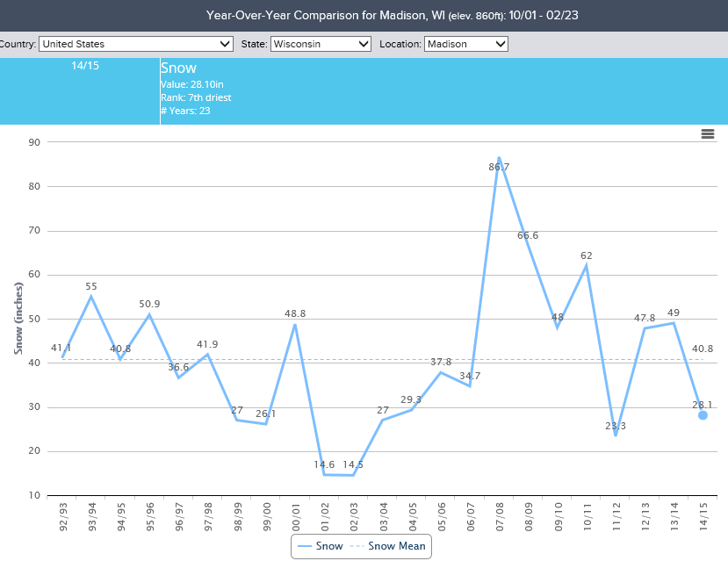Click the 14/15 label in the tooltip
The width and height of the screenshot is (728, 561).
pyautogui.click(x=86, y=65)
